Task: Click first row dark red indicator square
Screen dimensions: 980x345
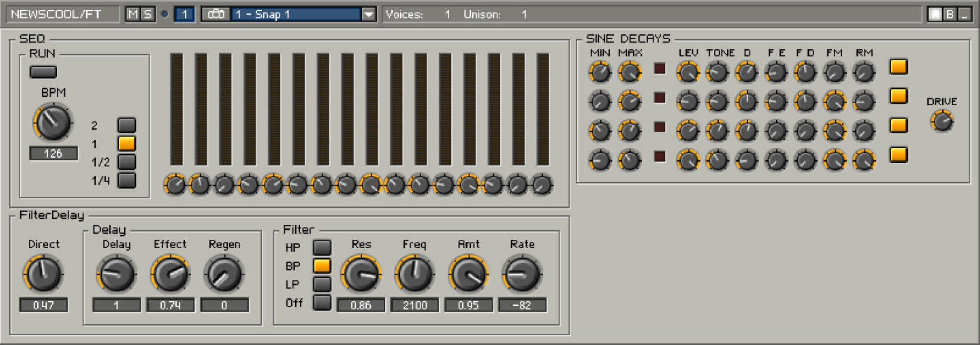Action: (660, 68)
